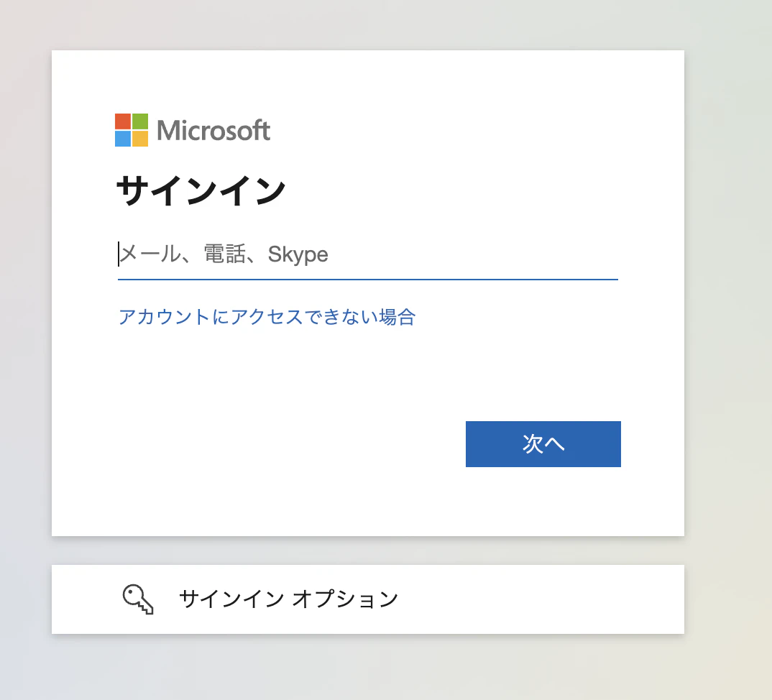Click the yellow square of the logo grid

click(x=140, y=138)
